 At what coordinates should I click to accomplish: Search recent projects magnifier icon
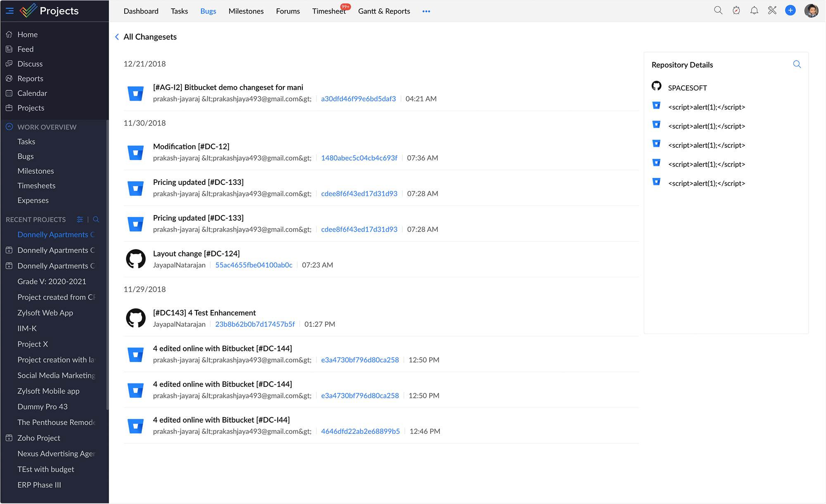96,220
